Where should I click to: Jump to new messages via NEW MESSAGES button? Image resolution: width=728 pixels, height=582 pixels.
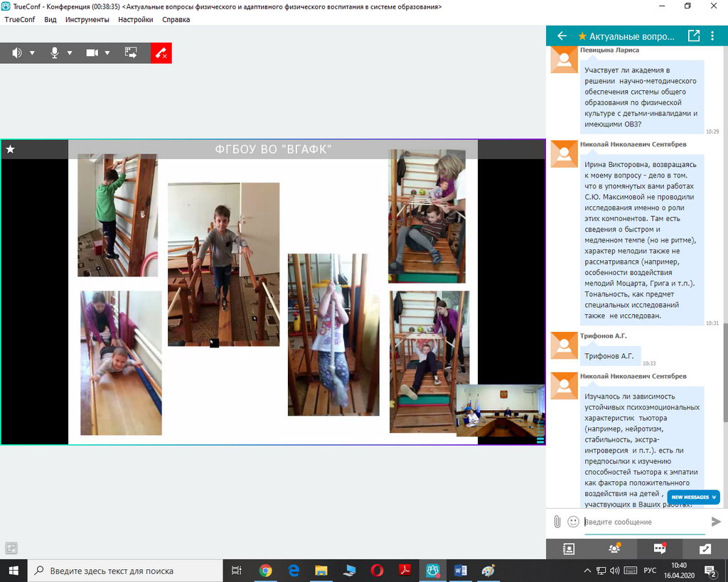click(693, 497)
